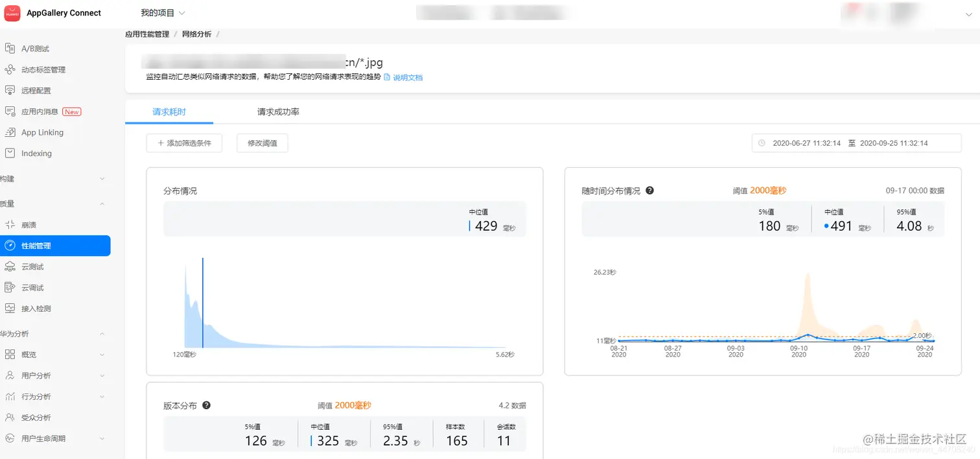Click the A/B测试 sidebar icon
The image size is (980, 459).
(x=10, y=49)
